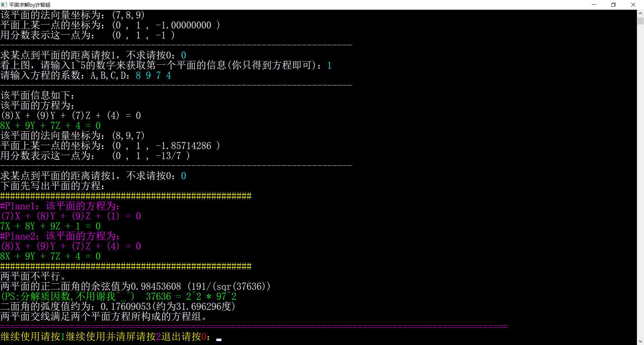Click the '#Plane1: 该平面的方程为:' heading
This screenshot has height=345, width=644.
pyautogui.click(x=60, y=206)
